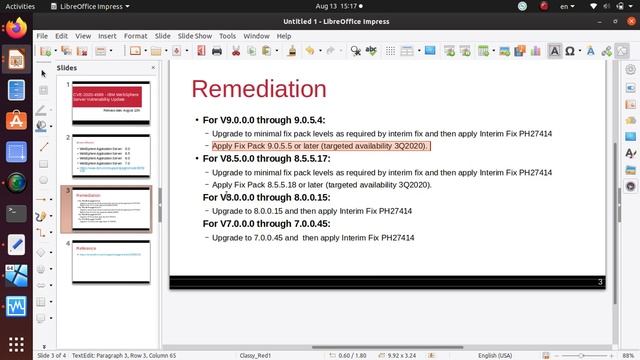Open the sidebar Properties deck
This screenshot has width=640, height=360.
coord(630,88)
